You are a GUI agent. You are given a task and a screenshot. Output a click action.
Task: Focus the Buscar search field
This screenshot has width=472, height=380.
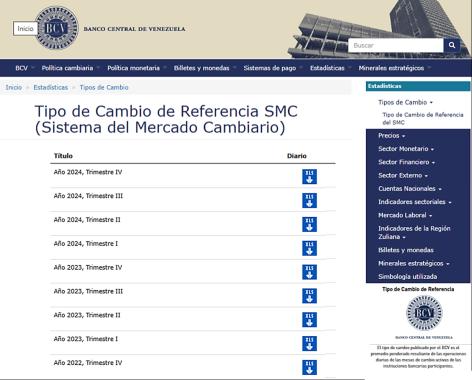396,45
